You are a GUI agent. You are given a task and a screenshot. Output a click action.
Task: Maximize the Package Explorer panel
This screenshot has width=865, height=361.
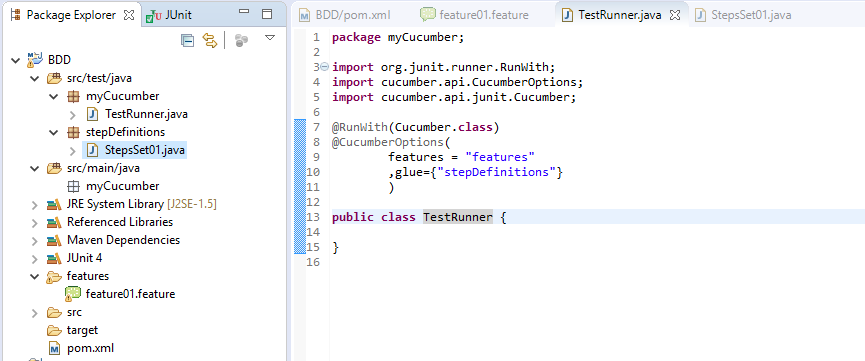[x=267, y=14]
